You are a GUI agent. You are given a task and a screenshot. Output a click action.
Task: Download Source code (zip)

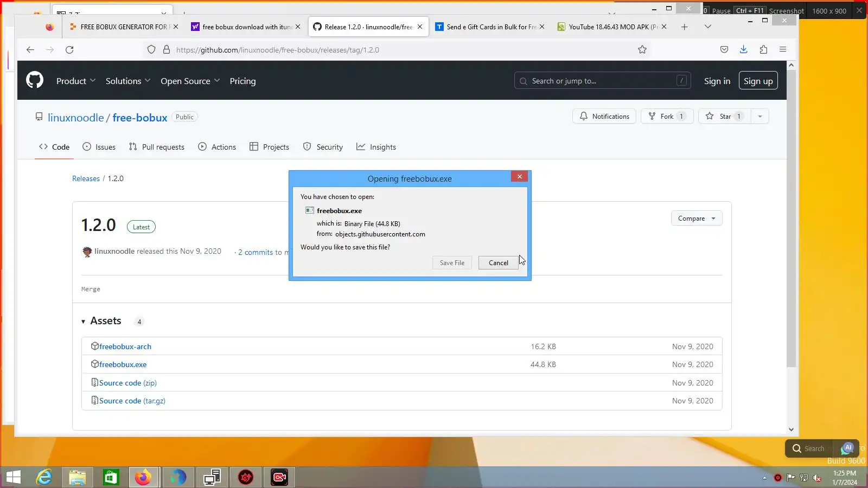tap(128, 383)
